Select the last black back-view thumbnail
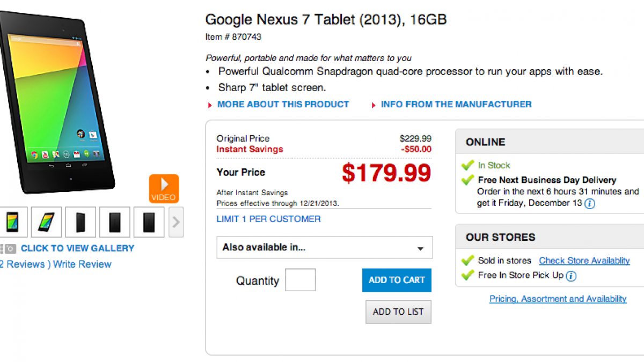This screenshot has width=644, height=362. pyautogui.click(x=149, y=222)
